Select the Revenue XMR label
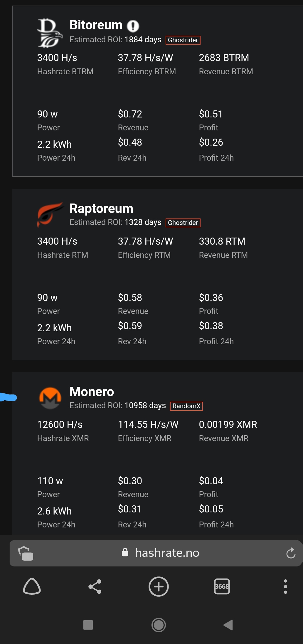 (x=223, y=438)
